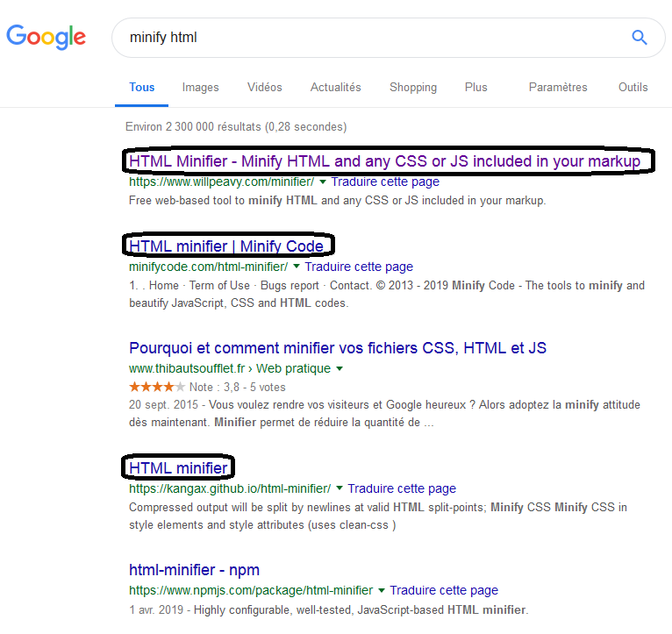Image resolution: width=672 pixels, height=634 pixels.
Task: Expand the arrow next to kangax.github.io URL
Action: pyautogui.click(x=340, y=488)
